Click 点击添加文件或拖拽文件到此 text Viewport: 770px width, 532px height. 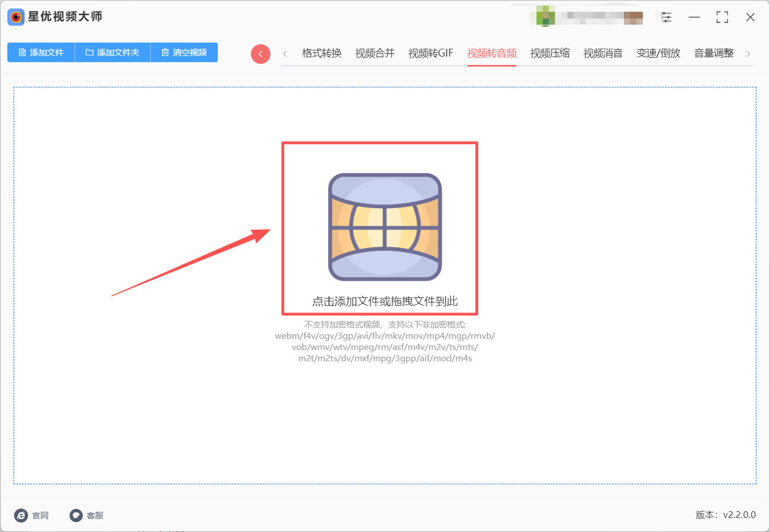tap(385, 301)
